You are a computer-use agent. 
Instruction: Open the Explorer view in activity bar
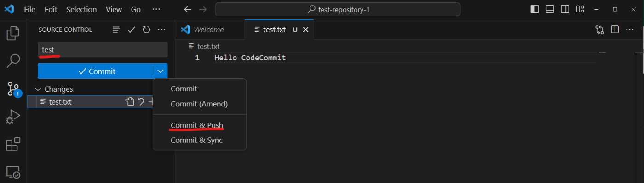(x=13, y=33)
